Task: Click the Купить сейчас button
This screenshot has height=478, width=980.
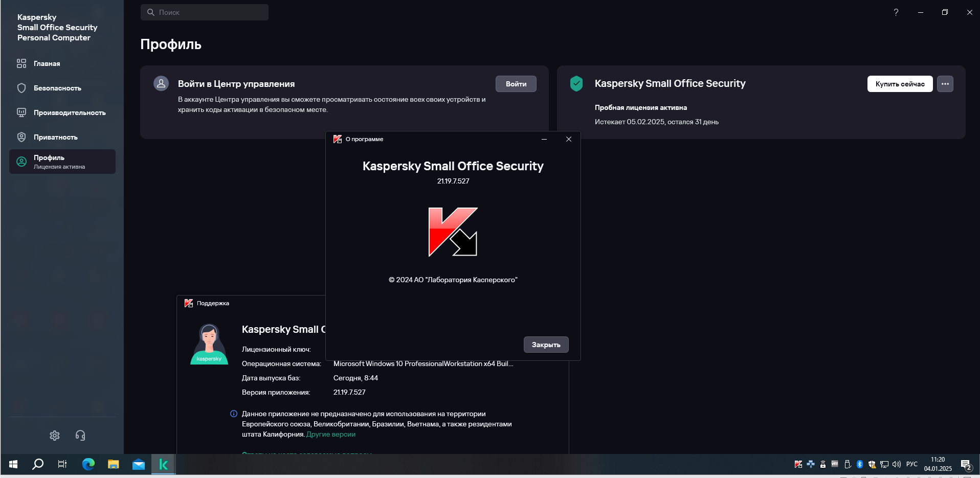Action: 900,84
